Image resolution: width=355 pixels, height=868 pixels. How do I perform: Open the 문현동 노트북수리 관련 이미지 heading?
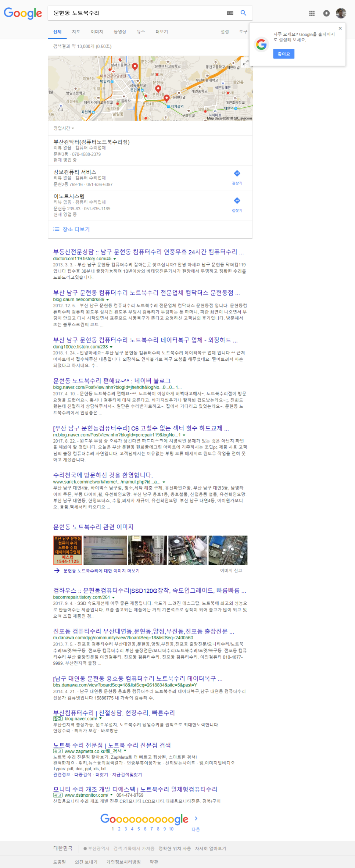click(x=93, y=527)
